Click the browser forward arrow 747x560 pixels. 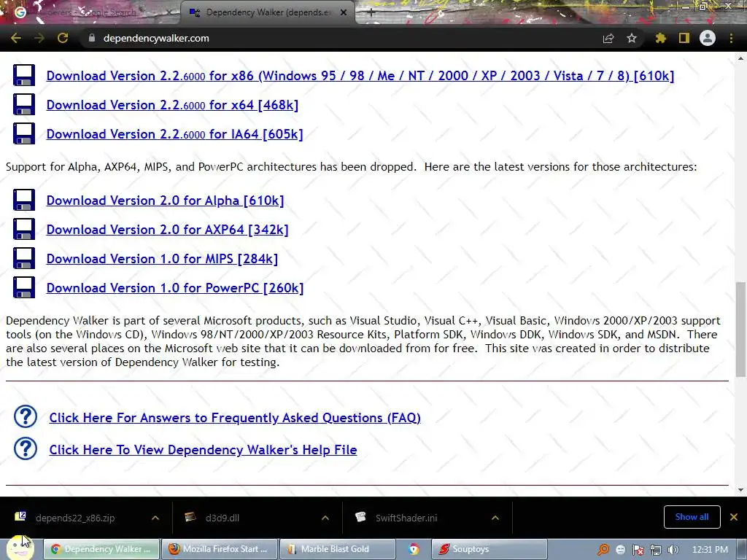[39, 38]
